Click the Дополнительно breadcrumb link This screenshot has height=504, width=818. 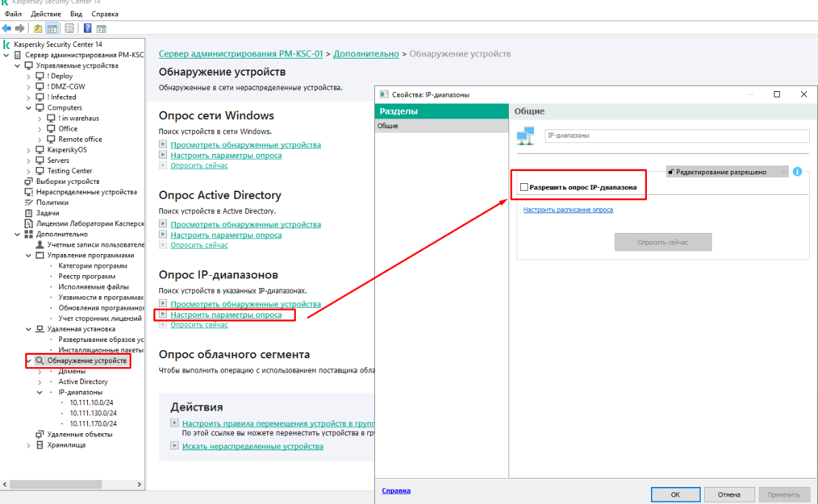366,54
